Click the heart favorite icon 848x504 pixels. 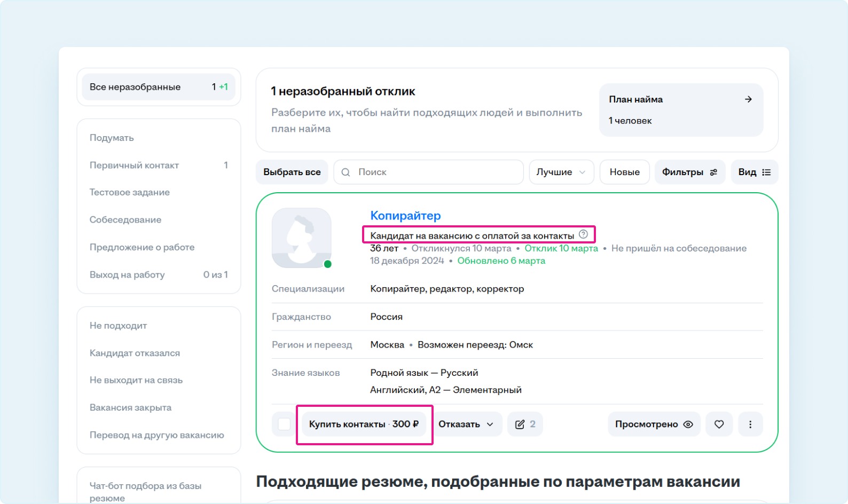(x=719, y=424)
